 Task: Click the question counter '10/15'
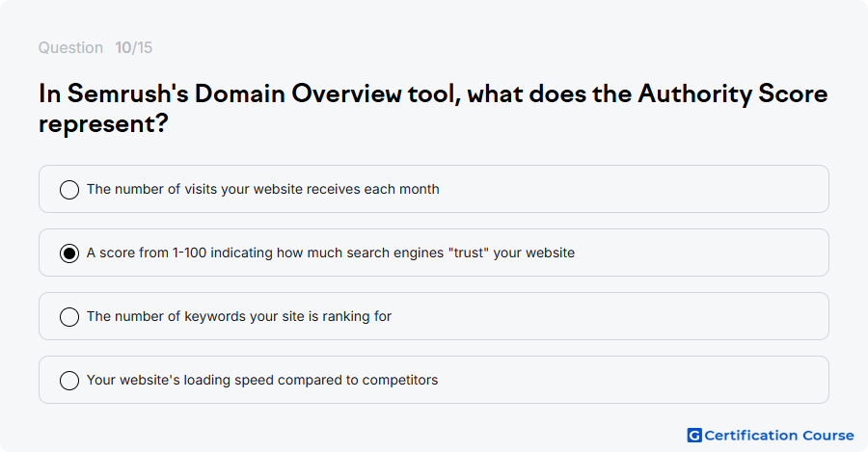133,47
